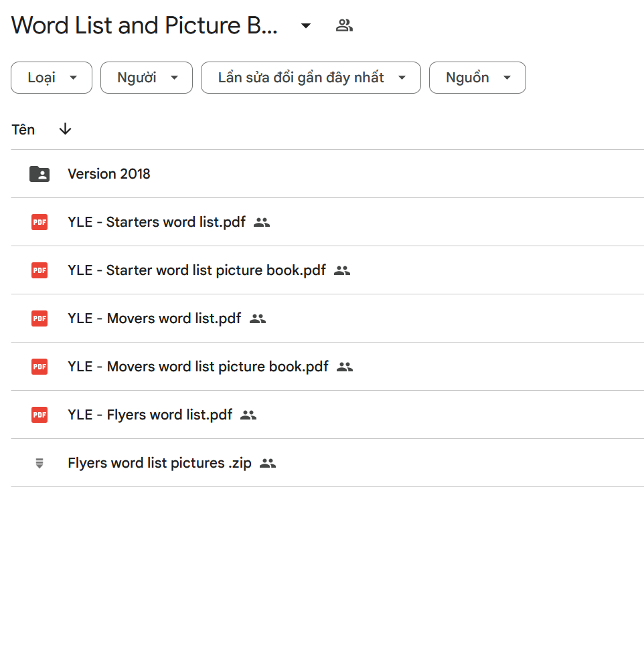Click PDF icon for Starter word list picture book

(39, 270)
